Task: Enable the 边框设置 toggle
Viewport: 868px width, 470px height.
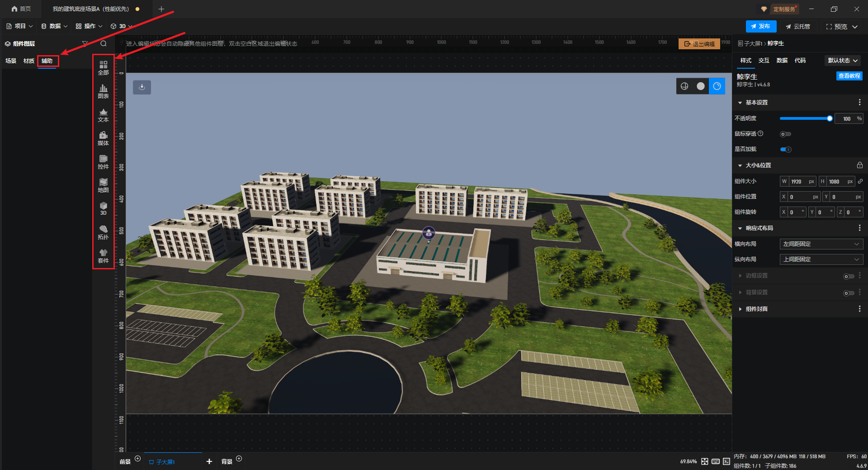Action: click(848, 276)
